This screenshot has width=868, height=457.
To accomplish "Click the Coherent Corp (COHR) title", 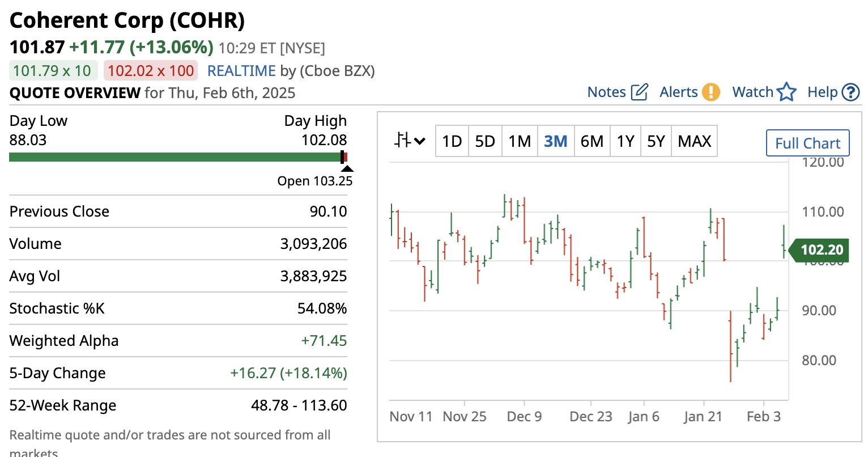I will [127, 20].
